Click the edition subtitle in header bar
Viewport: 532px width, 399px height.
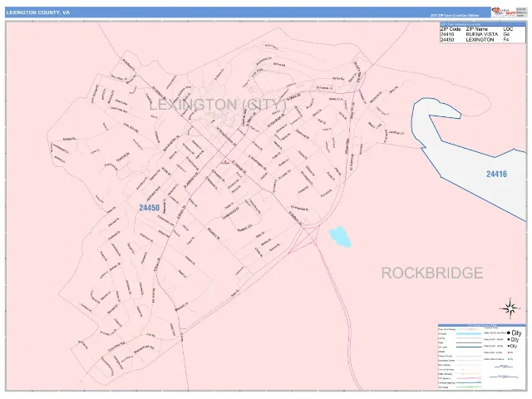coord(455,15)
